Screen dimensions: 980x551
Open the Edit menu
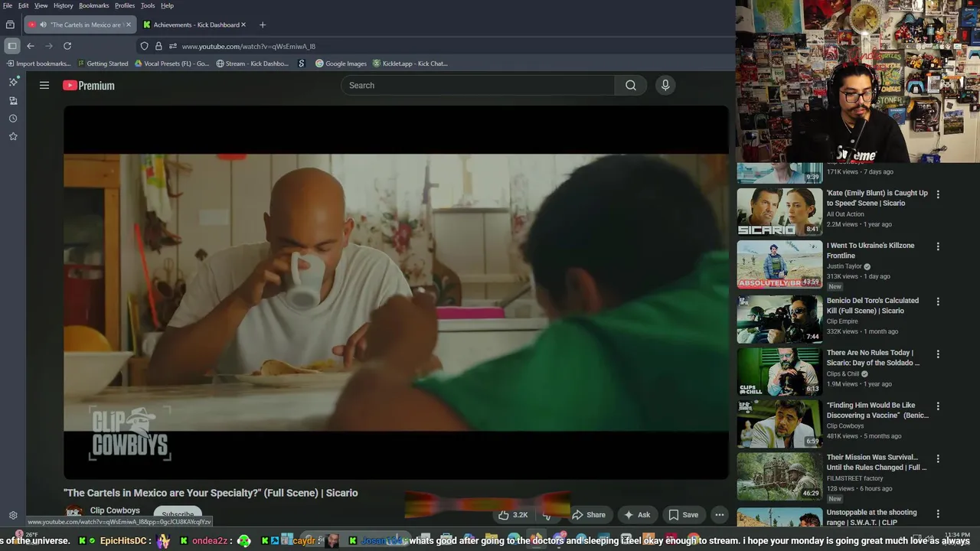coord(24,5)
